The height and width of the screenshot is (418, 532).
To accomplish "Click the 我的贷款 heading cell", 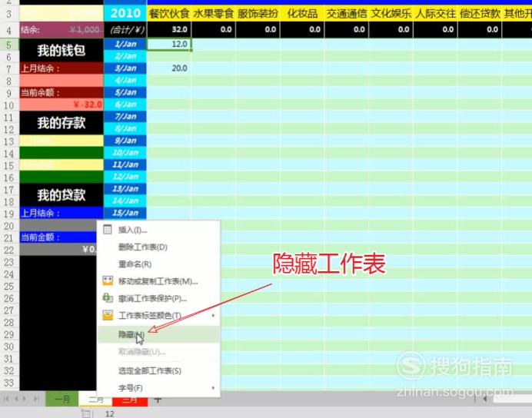I will (x=62, y=194).
